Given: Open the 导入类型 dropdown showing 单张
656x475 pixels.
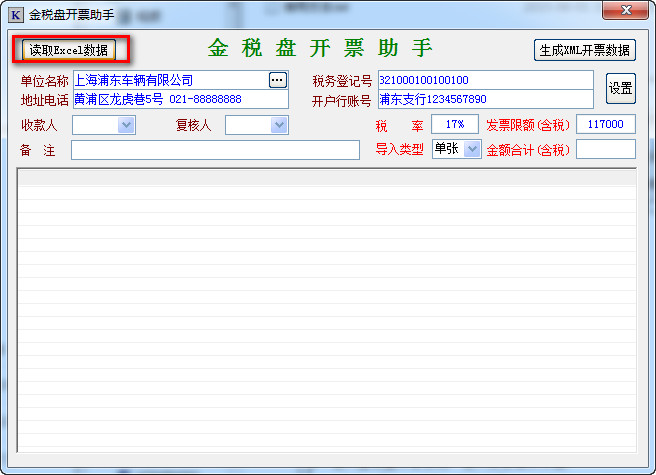Looking at the screenshot, I should click(472, 149).
